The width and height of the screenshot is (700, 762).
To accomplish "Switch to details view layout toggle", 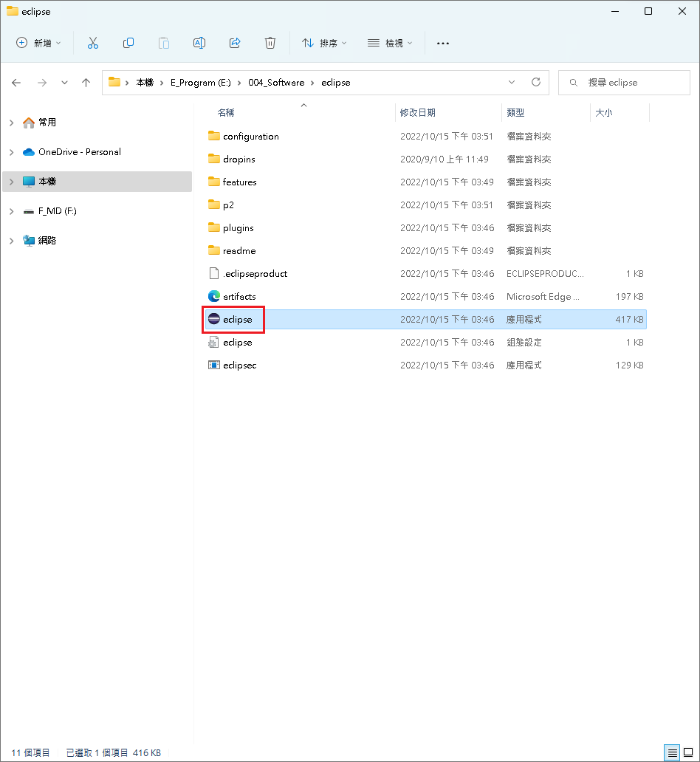I will coord(673,752).
